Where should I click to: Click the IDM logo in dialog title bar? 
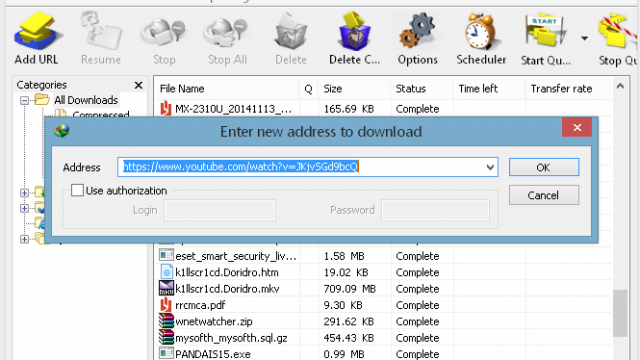pyautogui.click(x=62, y=131)
